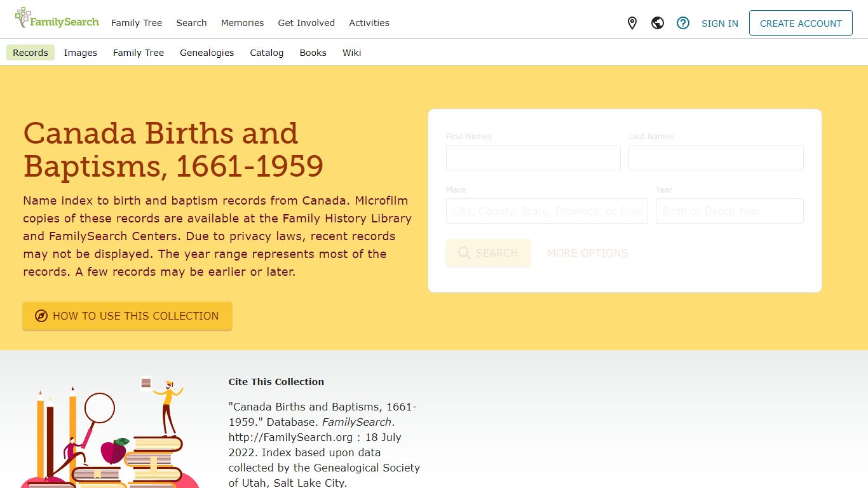
Task: Click the SIGN IN link
Action: (x=720, y=24)
